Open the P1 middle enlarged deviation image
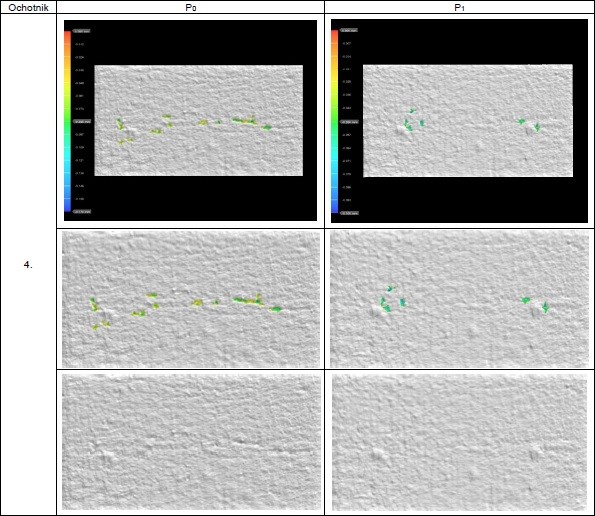The width and height of the screenshot is (595, 516). 459,299
